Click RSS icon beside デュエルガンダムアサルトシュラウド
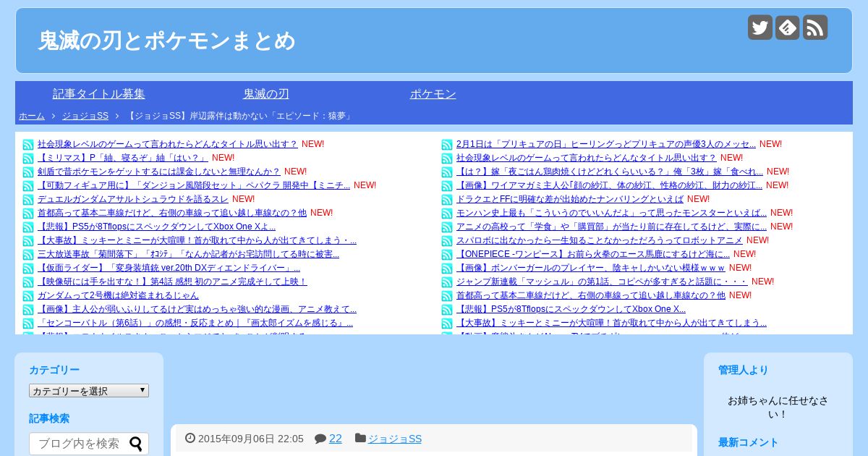 [x=28, y=200]
